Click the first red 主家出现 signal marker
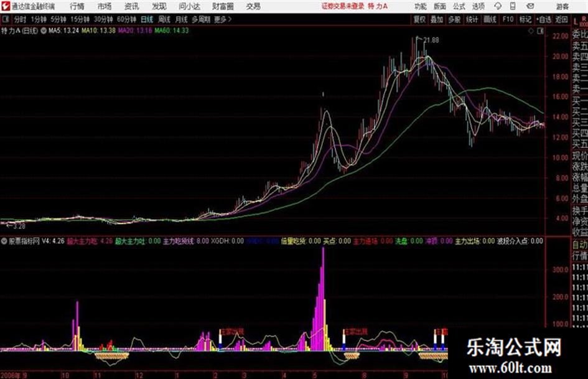 coord(231,332)
